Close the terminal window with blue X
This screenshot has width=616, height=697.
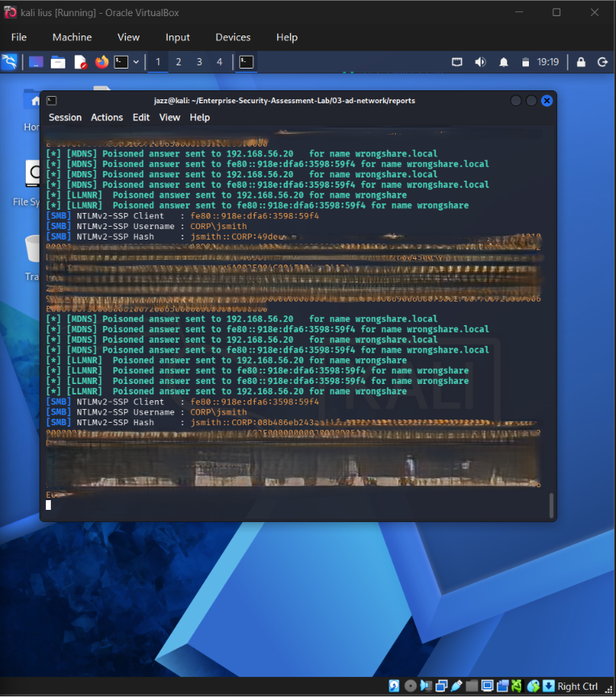[x=547, y=101]
